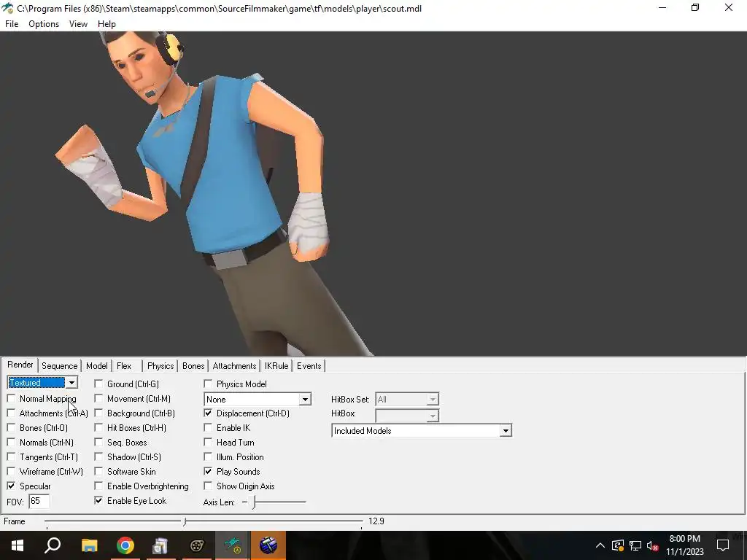Switch to the Physics tab
747x560 pixels.
coord(160,366)
